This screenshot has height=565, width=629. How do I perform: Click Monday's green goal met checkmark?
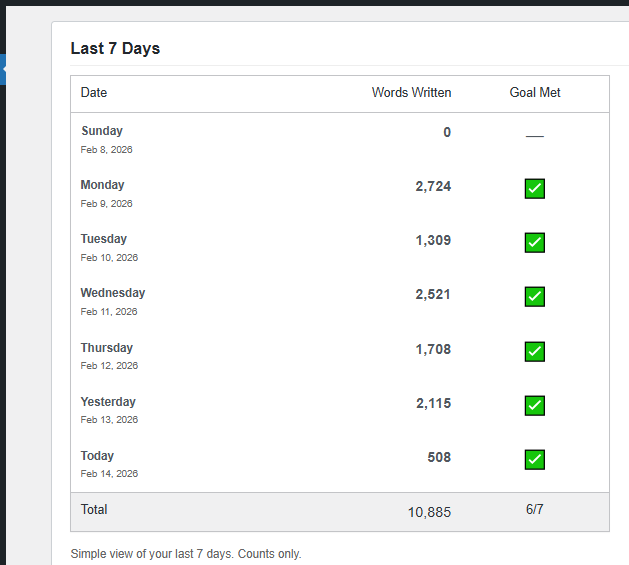click(535, 188)
